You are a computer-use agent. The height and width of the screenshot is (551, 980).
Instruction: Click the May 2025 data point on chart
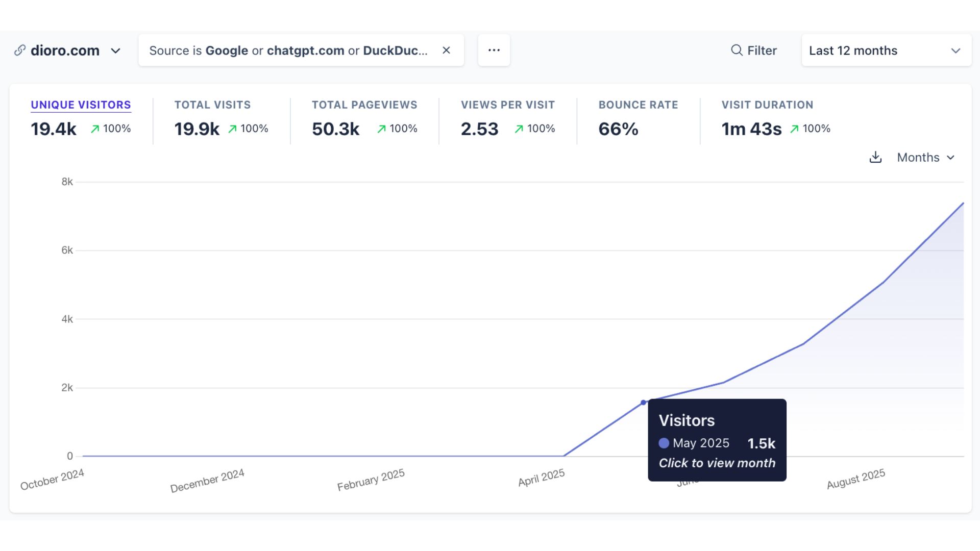coord(643,403)
